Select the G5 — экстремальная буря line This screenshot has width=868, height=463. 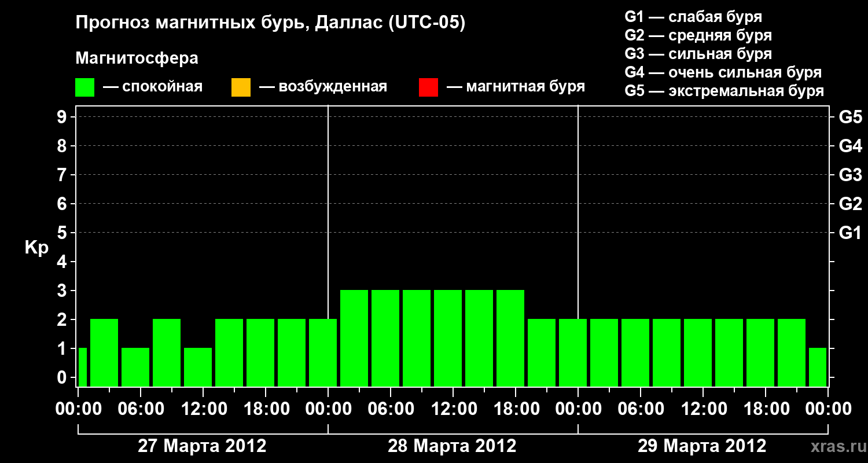coord(724,91)
